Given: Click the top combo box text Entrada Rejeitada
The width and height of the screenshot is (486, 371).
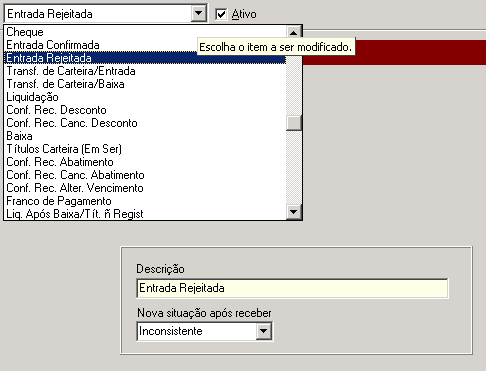Looking at the screenshot, I should 50,14.
